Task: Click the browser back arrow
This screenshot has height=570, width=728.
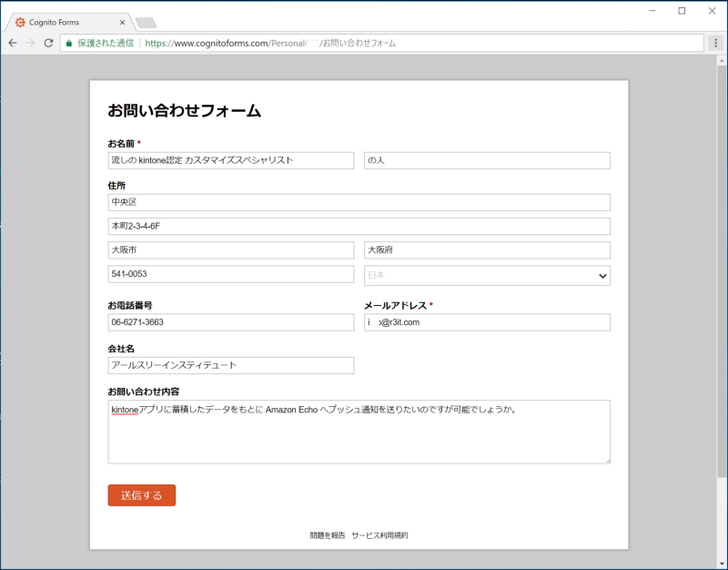Action: pyautogui.click(x=13, y=43)
